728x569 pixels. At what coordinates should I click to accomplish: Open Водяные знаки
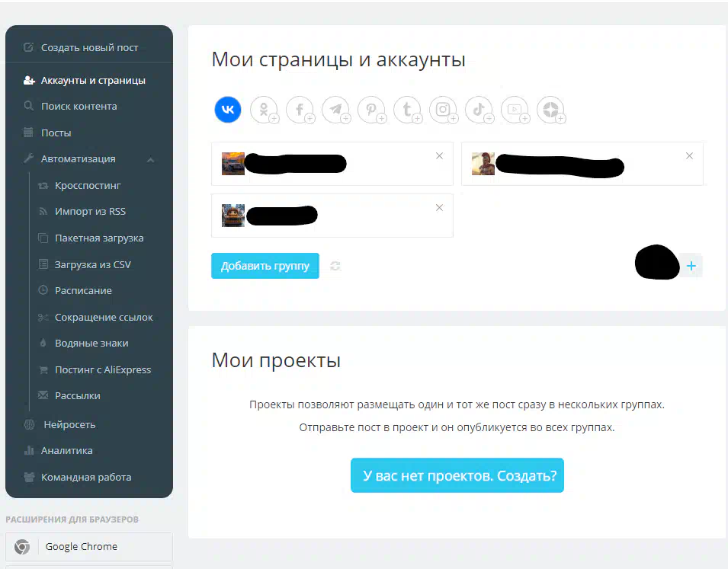[91, 344]
